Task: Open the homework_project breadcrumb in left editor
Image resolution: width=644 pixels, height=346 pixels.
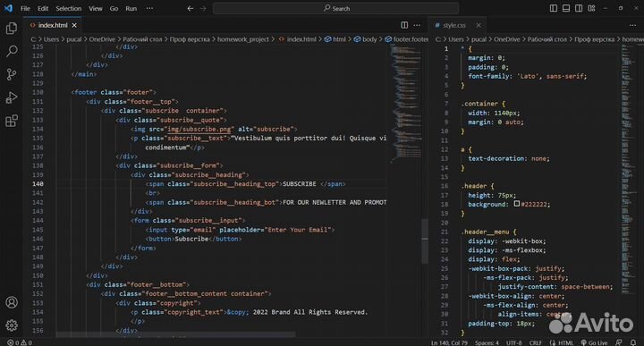Action: click(x=242, y=39)
